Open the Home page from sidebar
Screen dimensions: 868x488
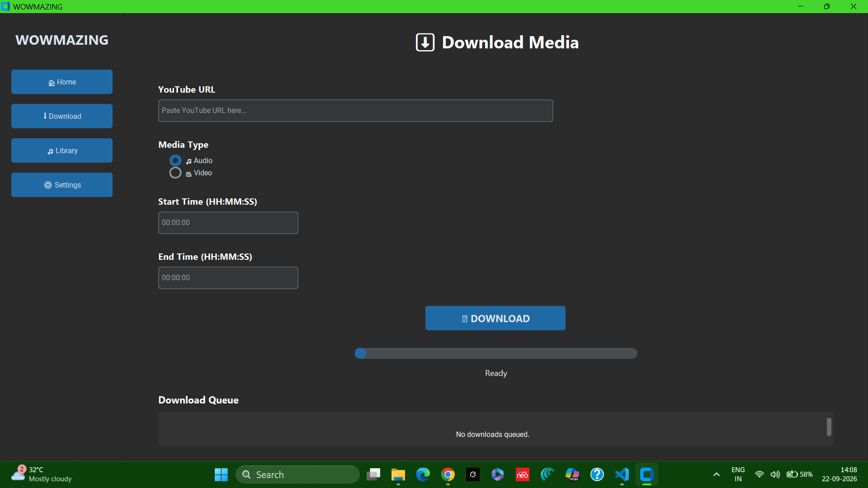[62, 82]
